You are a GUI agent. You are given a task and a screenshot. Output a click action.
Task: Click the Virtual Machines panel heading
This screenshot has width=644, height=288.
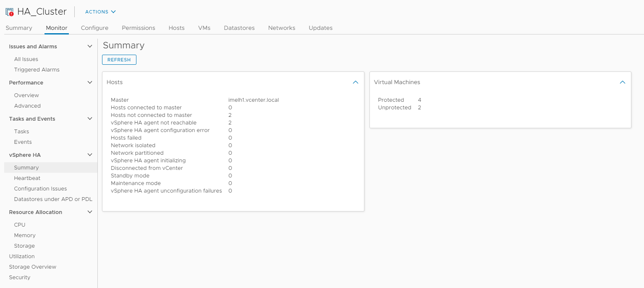[397, 82]
